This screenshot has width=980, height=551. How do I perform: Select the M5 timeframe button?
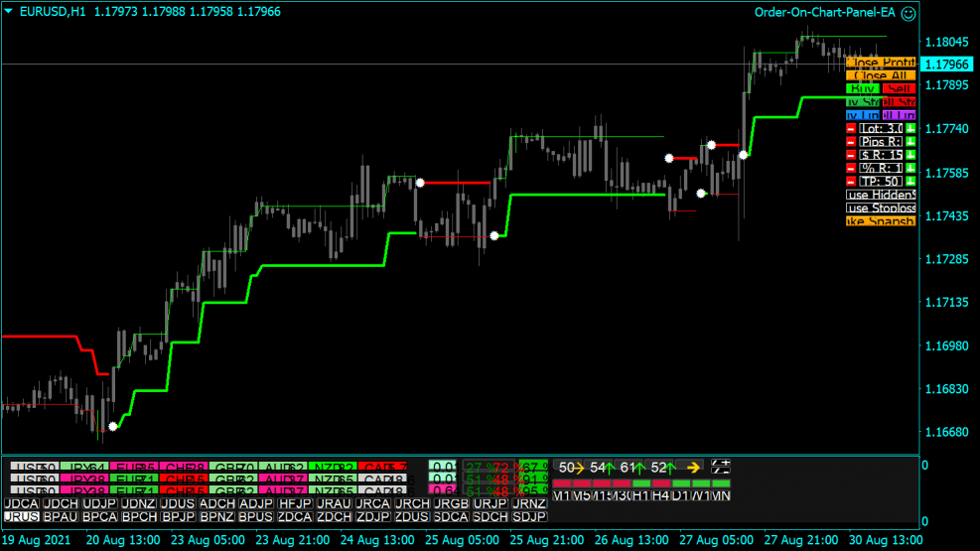[581, 495]
